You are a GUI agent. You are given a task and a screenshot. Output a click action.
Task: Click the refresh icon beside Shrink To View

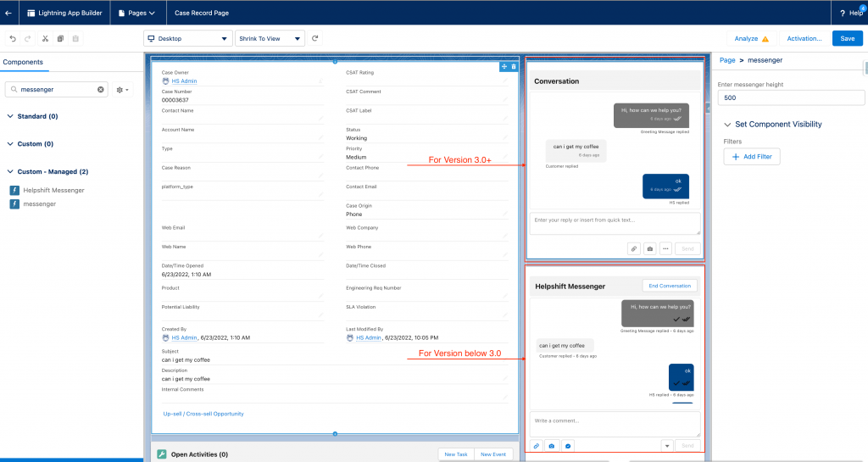click(315, 39)
